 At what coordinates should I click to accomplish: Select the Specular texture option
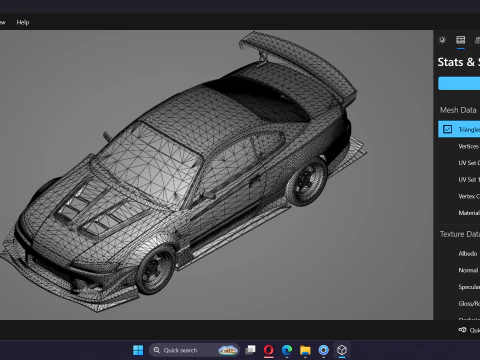click(x=469, y=287)
